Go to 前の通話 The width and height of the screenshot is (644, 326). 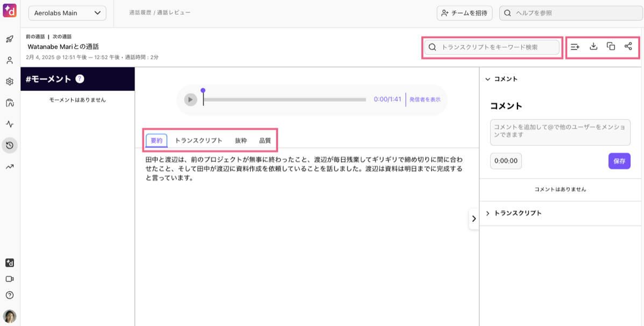tap(34, 37)
